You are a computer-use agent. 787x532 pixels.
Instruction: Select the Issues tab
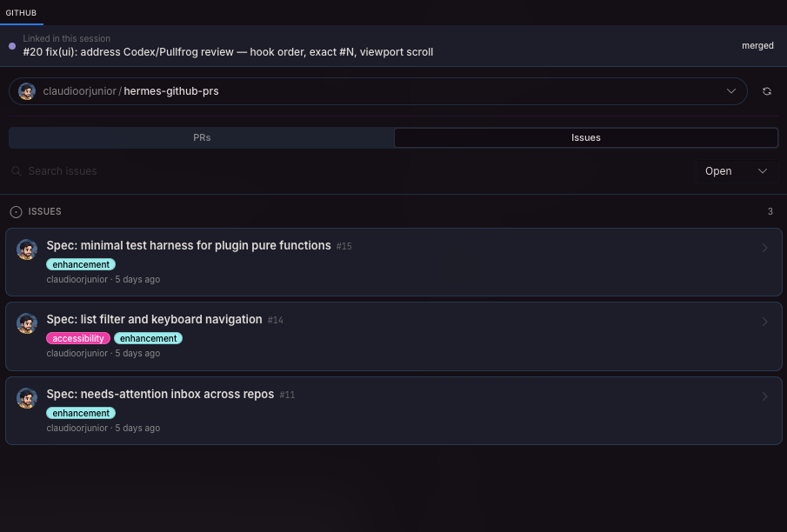coord(586,137)
